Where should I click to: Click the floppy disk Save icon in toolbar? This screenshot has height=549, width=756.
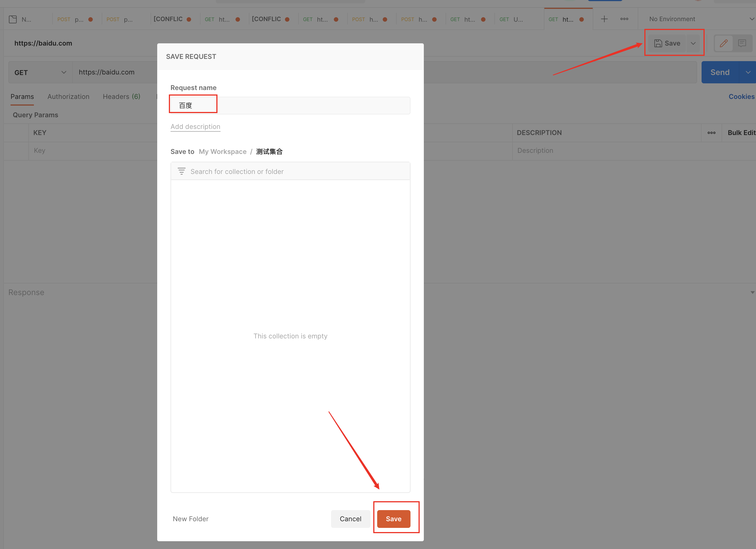click(x=658, y=43)
